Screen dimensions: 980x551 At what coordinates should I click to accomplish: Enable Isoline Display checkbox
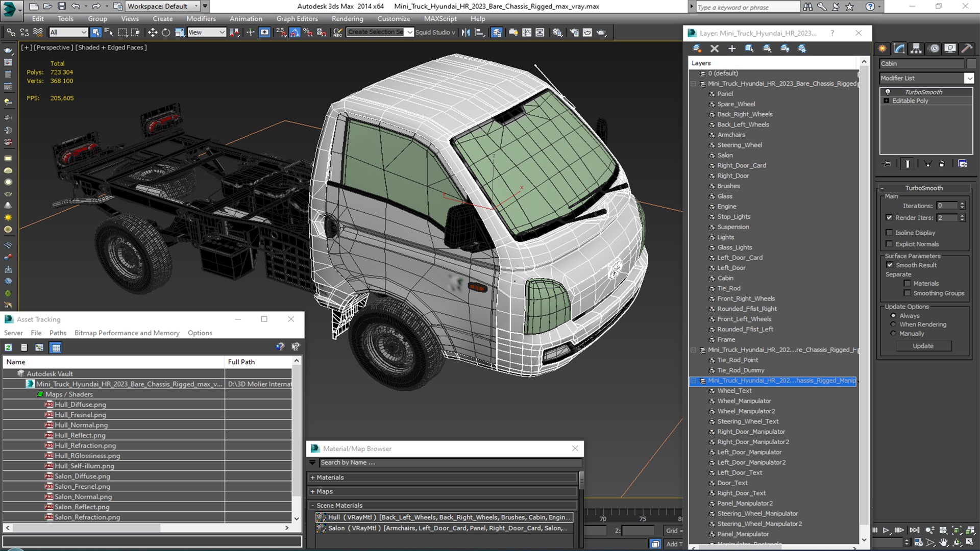889,233
